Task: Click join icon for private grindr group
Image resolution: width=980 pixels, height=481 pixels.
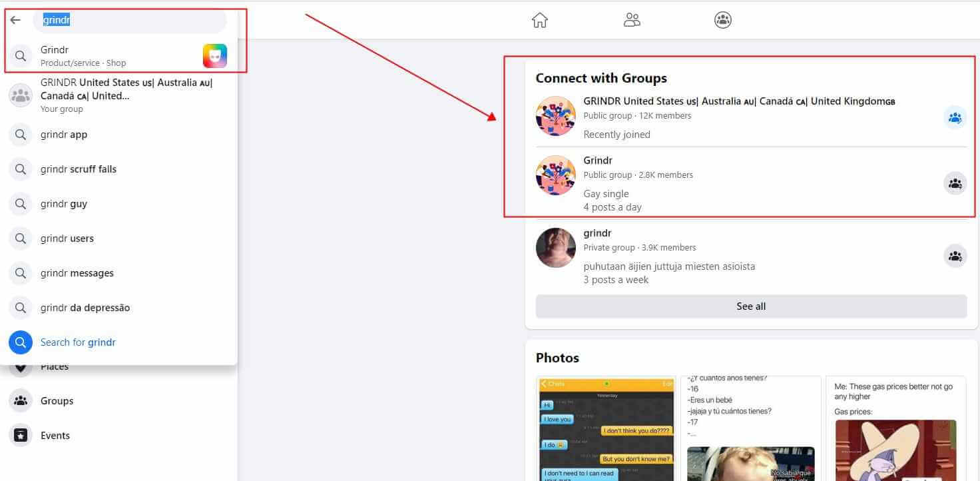Action: pyautogui.click(x=955, y=256)
